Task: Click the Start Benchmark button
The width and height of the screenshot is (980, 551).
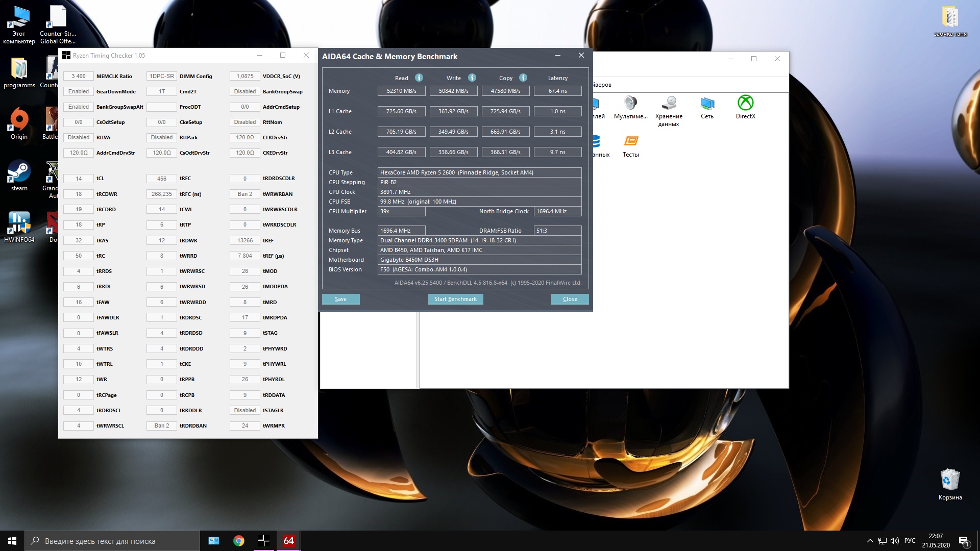Action: tap(455, 299)
